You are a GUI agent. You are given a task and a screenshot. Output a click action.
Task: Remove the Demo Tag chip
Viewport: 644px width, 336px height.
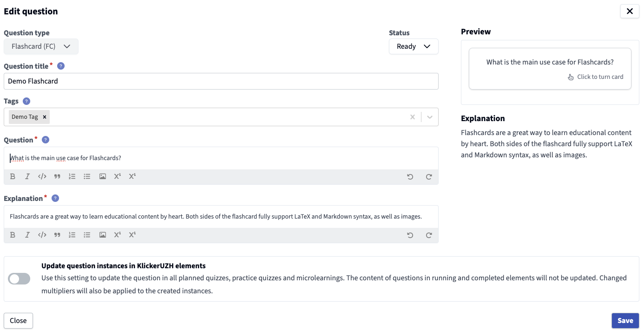[x=45, y=117]
